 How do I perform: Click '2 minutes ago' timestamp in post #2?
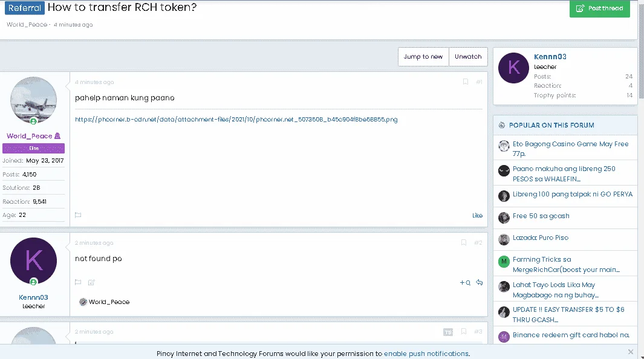(94, 243)
